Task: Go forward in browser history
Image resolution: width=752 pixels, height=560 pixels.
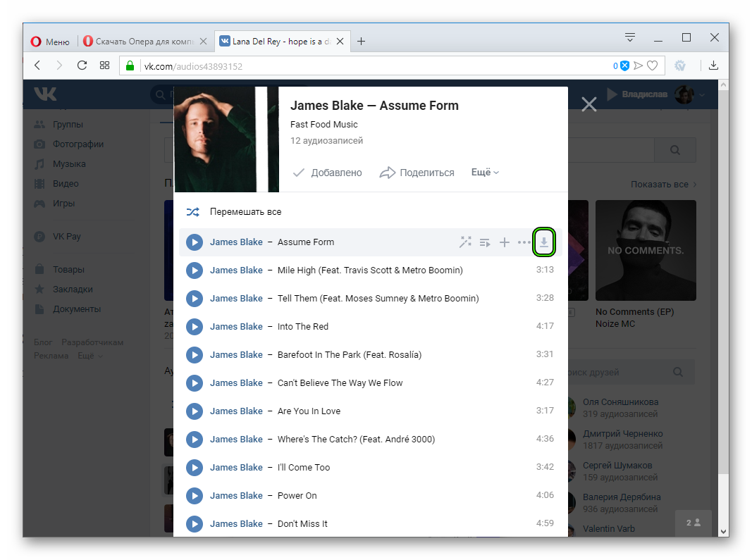Action: 59,66
